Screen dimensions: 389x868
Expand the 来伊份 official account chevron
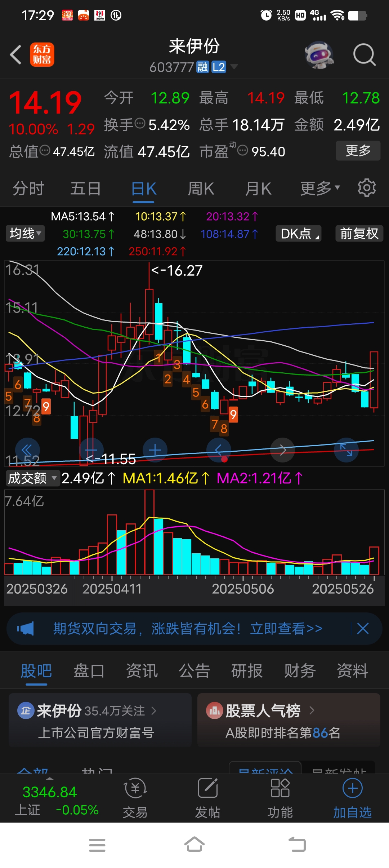[x=154, y=710]
